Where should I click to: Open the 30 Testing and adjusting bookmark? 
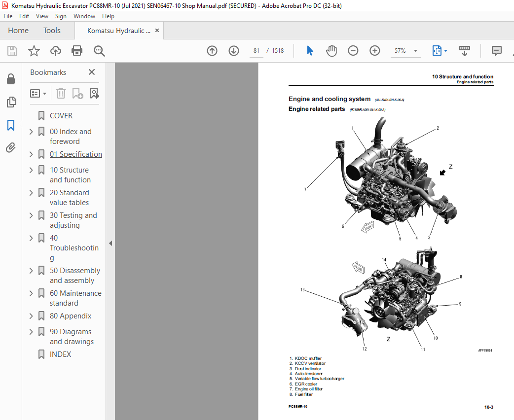click(73, 220)
